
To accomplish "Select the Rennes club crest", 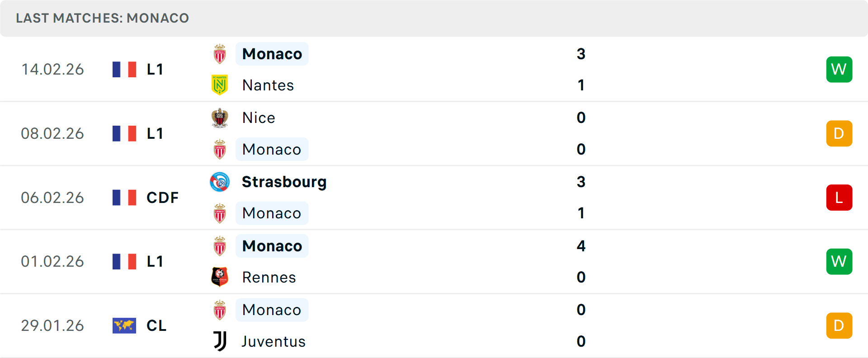I will pyautogui.click(x=220, y=277).
